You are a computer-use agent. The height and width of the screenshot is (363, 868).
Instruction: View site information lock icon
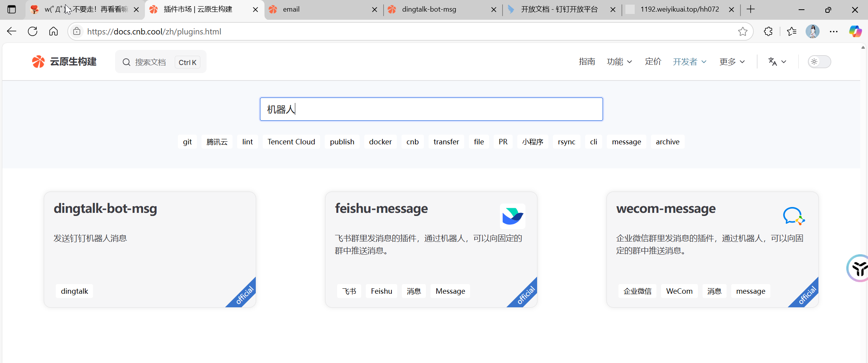(77, 31)
